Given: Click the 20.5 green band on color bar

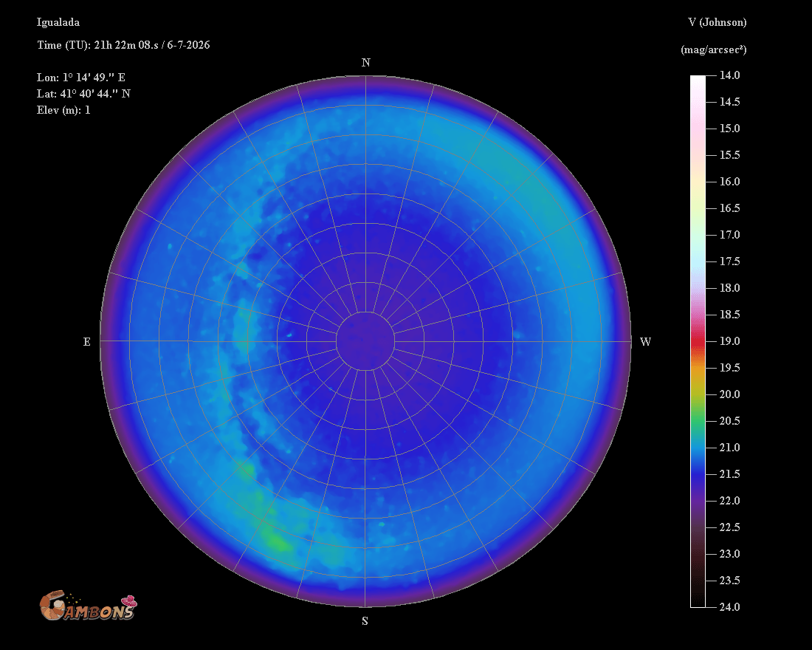Looking at the screenshot, I should click(x=698, y=421).
